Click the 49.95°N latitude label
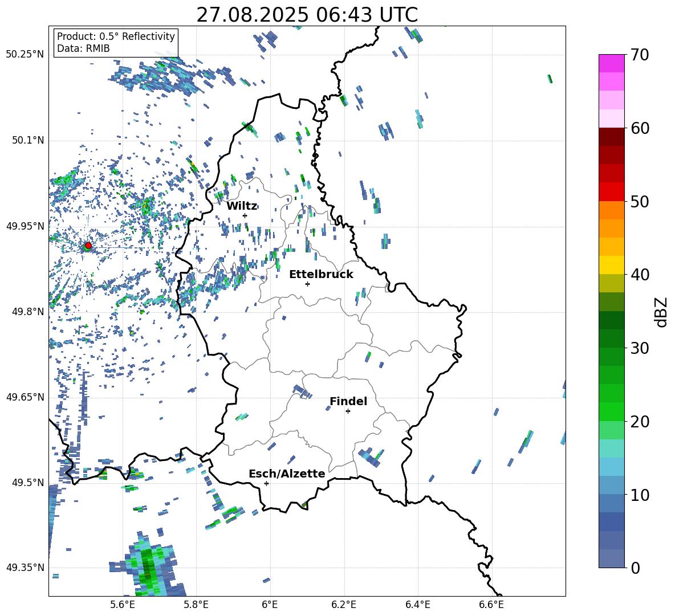Viewport: 675px width, 616px height. tap(25, 226)
